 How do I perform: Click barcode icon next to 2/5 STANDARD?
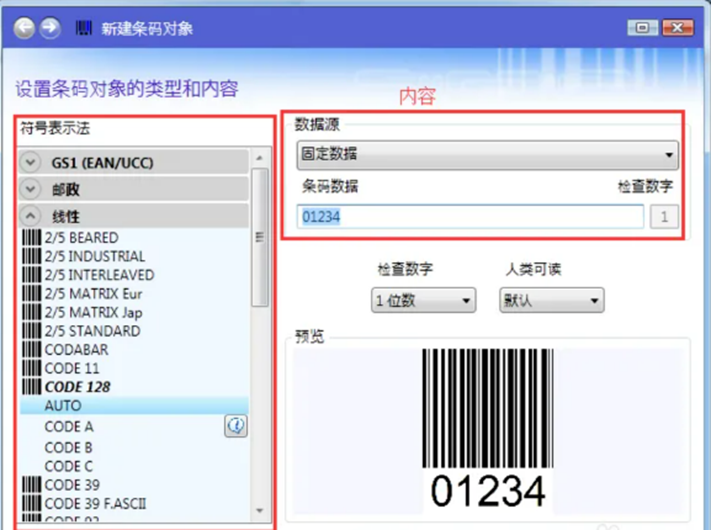[x=31, y=331]
